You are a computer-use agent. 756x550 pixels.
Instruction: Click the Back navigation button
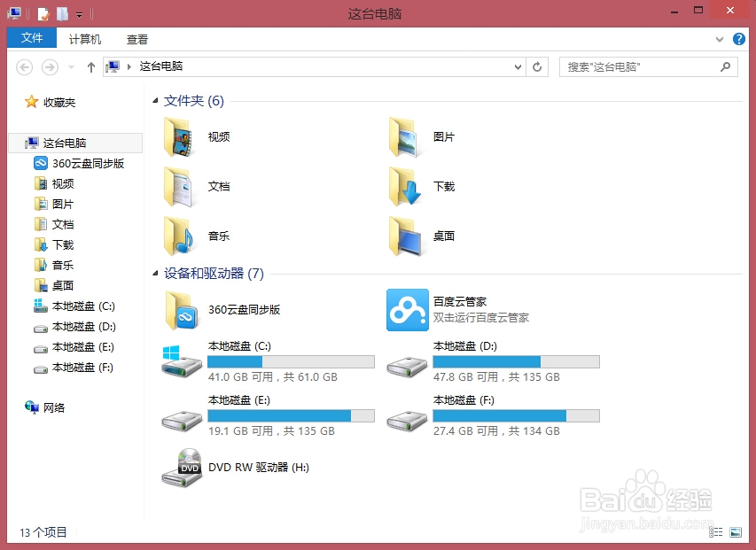pyautogui.click(x=25, y=66)
